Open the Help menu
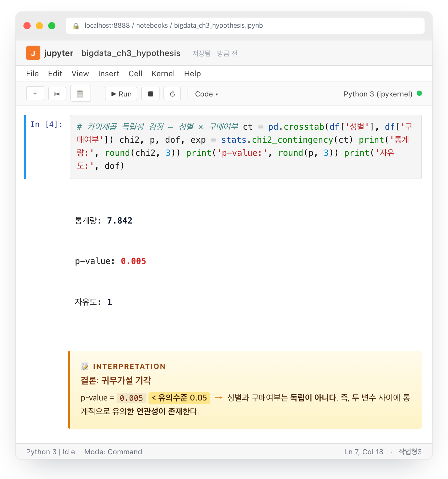The height and width of the screenshot is (479, 448). pos(192,74)
